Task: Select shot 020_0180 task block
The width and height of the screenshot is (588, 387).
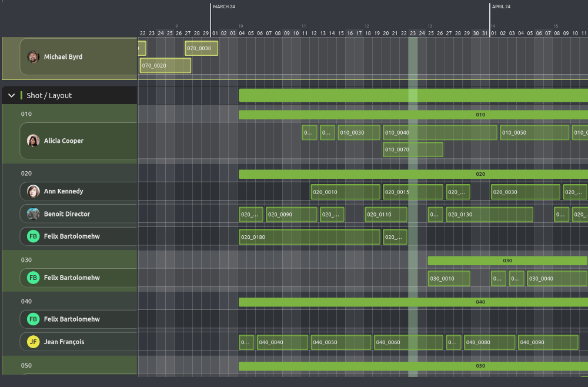Action: (309, 236)
